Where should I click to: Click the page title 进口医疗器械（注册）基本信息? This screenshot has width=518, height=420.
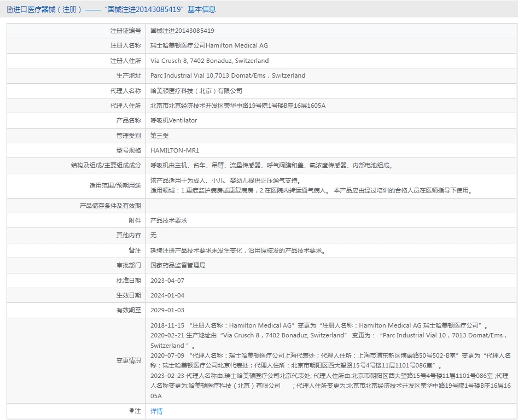pyautogui.click(x=114, y=10)
